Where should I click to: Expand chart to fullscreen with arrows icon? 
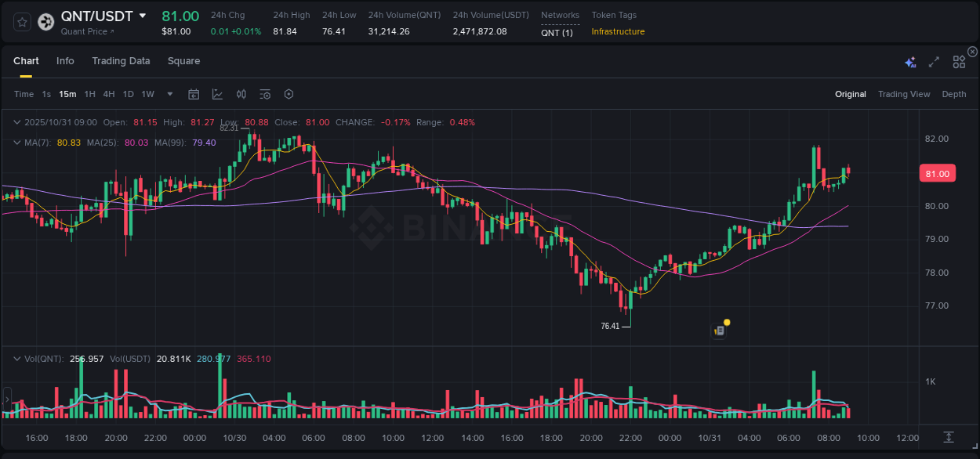pyautogui.click(x=933, y=61)
